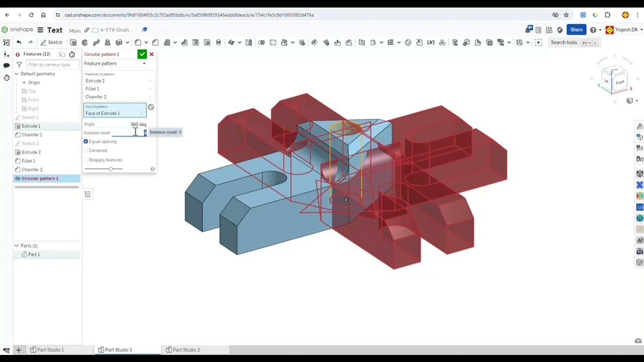
Task: Expand the Thicken tool dropdown arrow
Action: coord(127,43)
